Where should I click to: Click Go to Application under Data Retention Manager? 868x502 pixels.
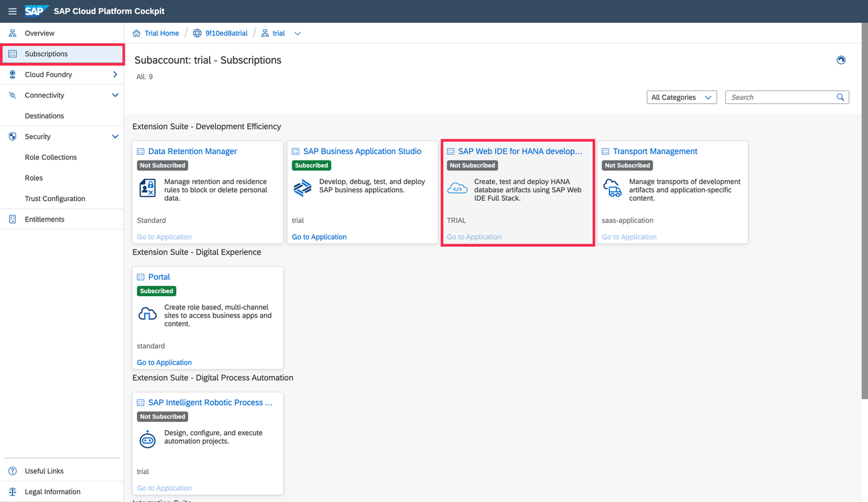165,237
